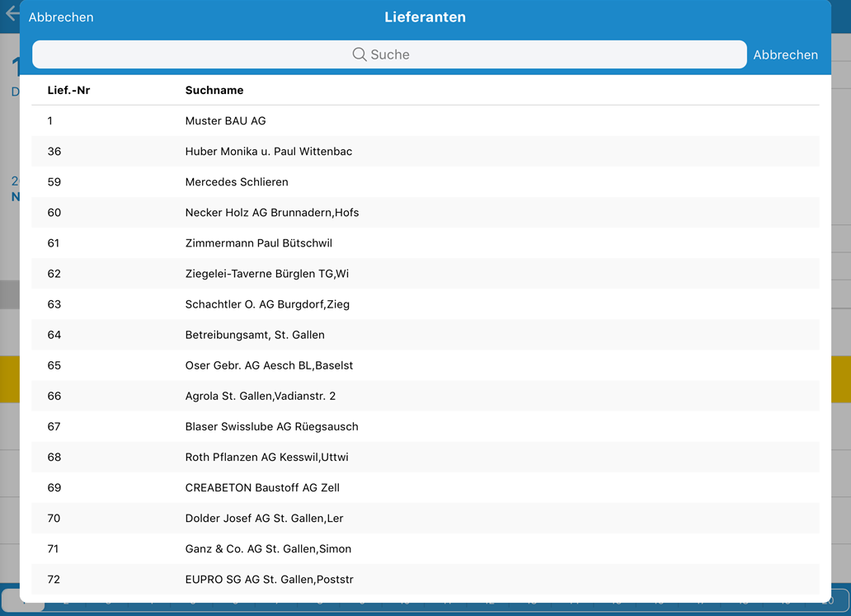Select supplier Muster BAU AG

tap(425, 121)
